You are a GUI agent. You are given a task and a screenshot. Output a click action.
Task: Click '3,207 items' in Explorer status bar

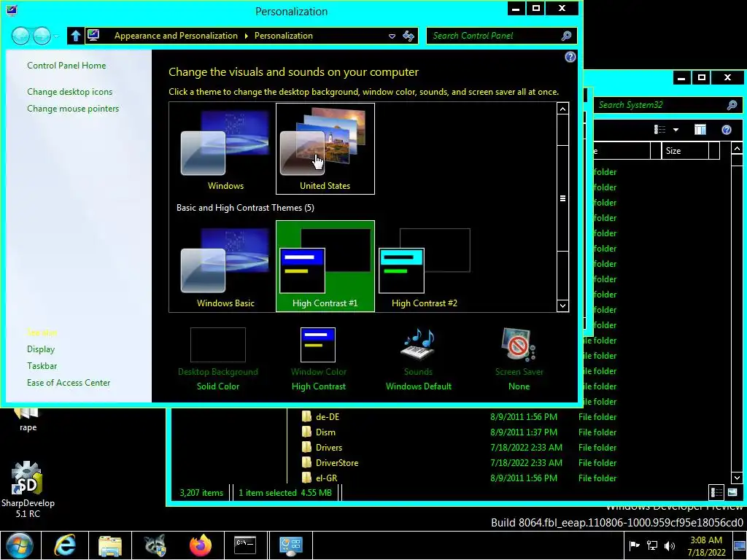pyautogui.click(x=201, y=493)
